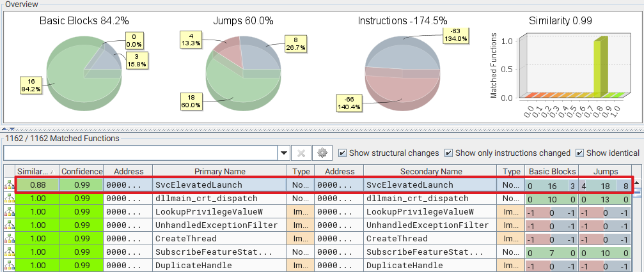
Task: Toggle Show only instructions changed checkbox
Action: point(449,153)
